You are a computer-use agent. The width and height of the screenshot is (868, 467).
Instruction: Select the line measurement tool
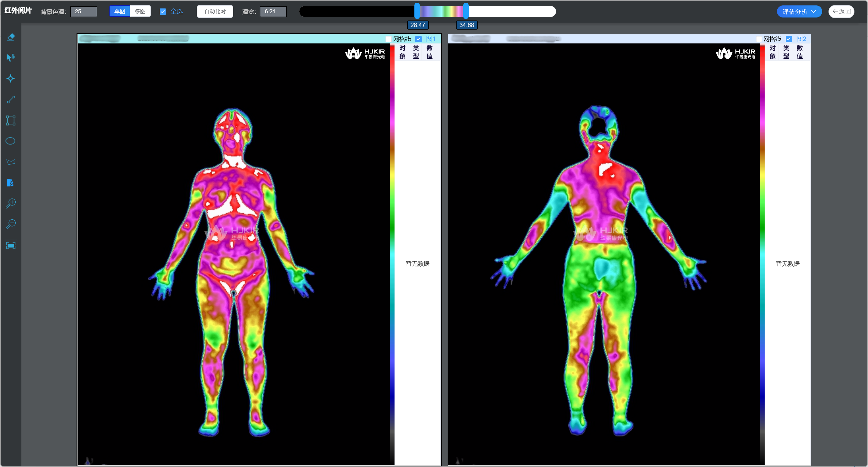tap(11, 100)
